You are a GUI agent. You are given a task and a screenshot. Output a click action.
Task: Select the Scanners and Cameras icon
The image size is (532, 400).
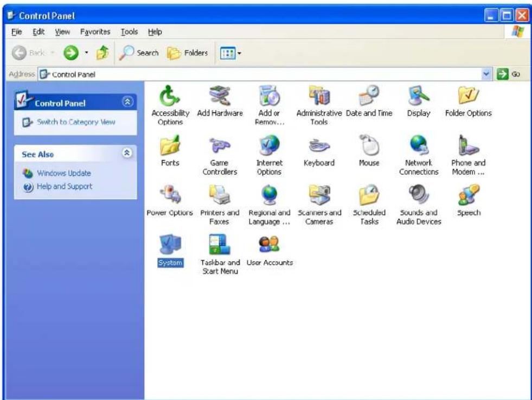tap(319, 195)
